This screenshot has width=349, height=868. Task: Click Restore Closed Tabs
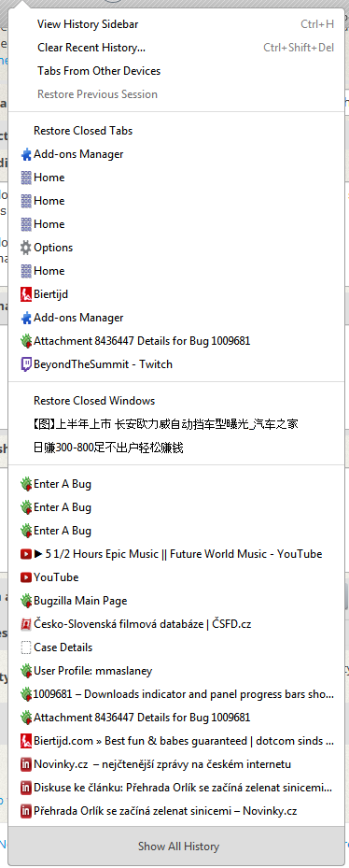point(175,131)
